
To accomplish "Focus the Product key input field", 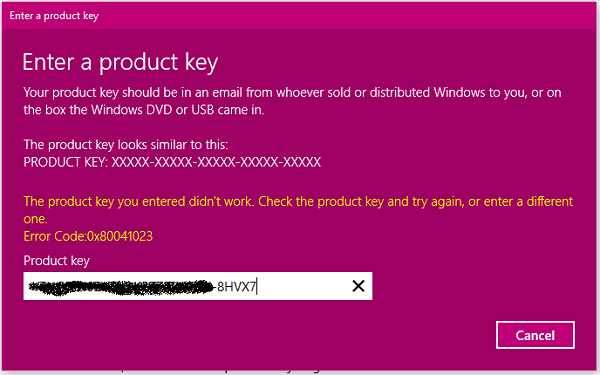I will click(x=197, y=286).
